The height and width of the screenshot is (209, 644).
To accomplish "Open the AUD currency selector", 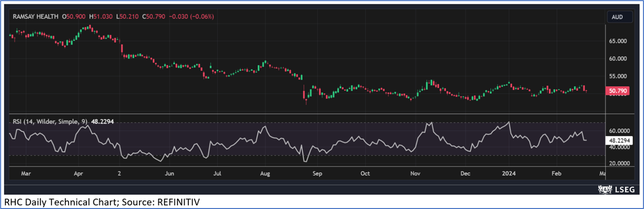I will [619, 17].
